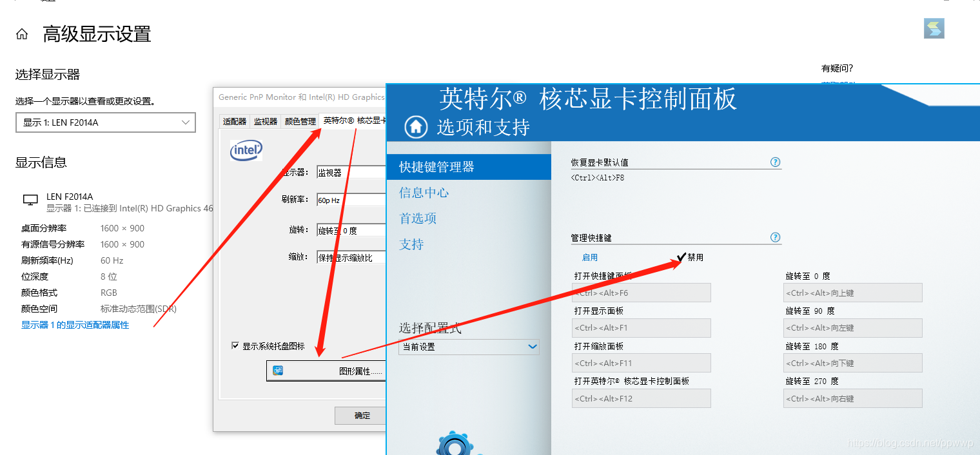This screenshot has width=980, height=455.
Task: Click the 有疑问? text
Action: click(x=838, y=68)
